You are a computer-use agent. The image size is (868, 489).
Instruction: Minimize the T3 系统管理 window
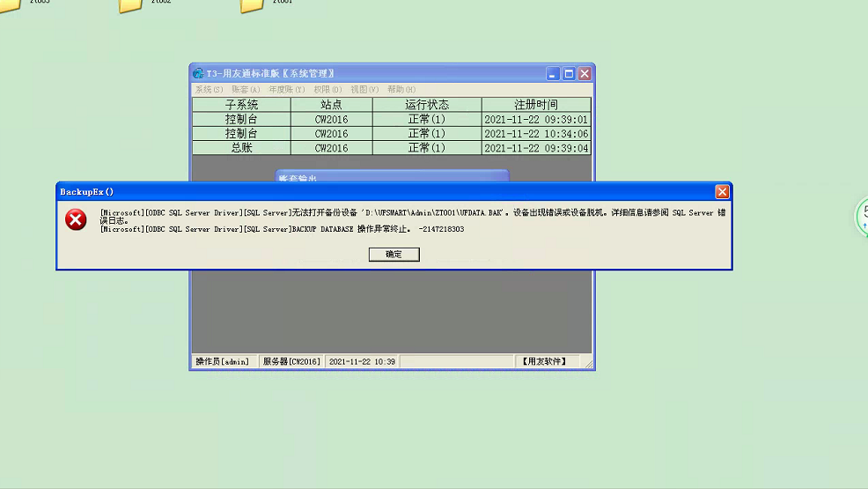click(x=553, y=74)
